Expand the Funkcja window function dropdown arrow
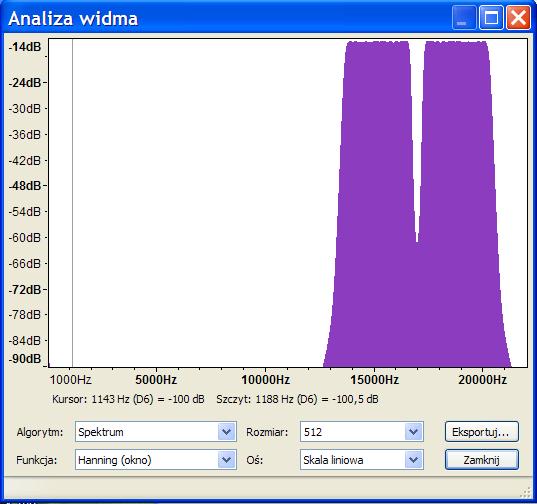This screenshot has width=537, height=504. [226, 459]
